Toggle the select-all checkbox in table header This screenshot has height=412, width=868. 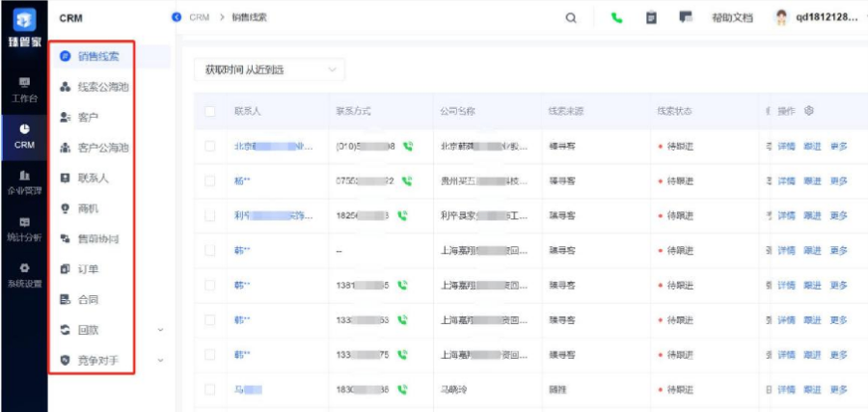coord(210,112)
